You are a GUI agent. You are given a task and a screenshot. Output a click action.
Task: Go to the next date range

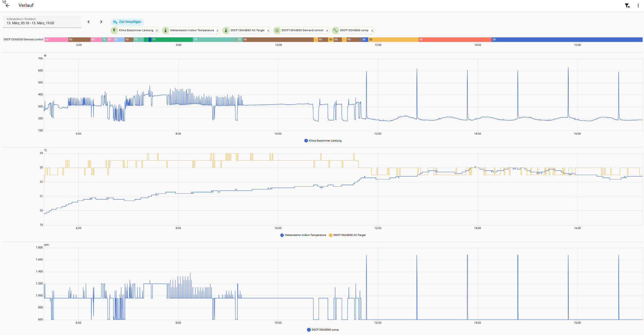(x=101, y=22)
